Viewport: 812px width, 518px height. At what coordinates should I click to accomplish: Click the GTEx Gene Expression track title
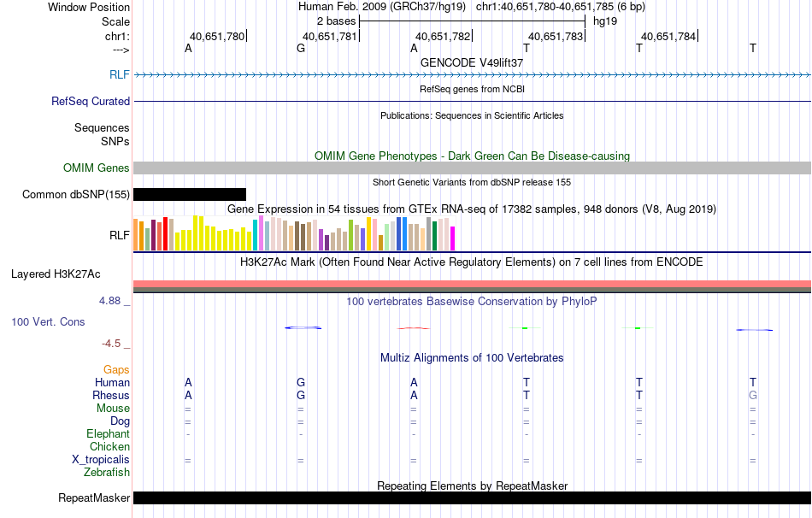point(472,209)
